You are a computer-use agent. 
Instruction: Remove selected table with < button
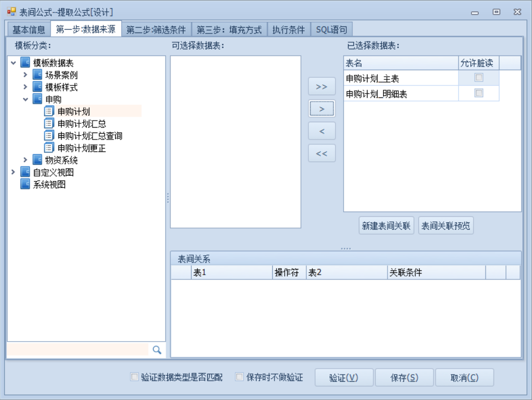click(x=321, y=131)
